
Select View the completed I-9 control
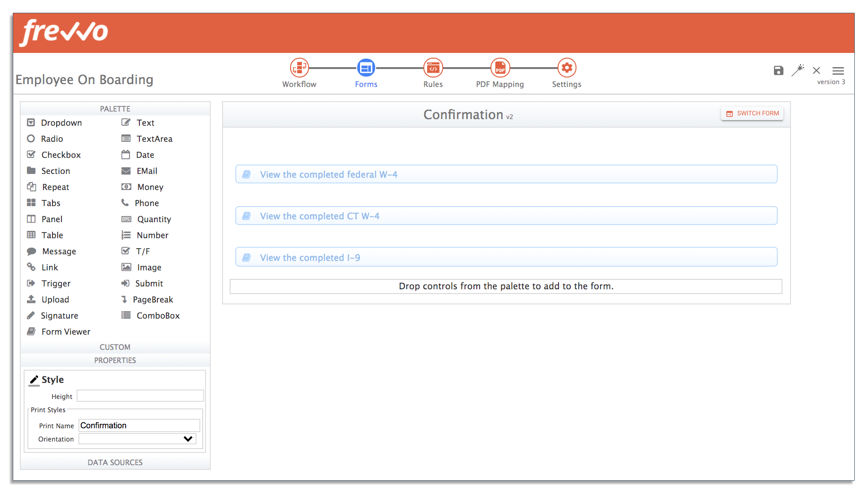point(507,257)
